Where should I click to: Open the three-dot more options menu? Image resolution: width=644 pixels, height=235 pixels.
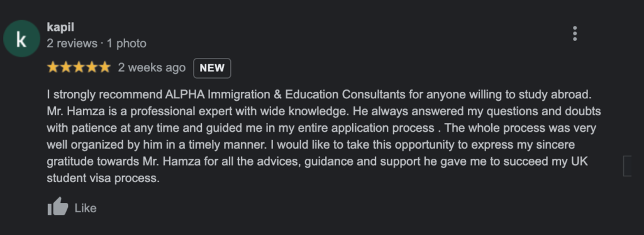point(575,33)
